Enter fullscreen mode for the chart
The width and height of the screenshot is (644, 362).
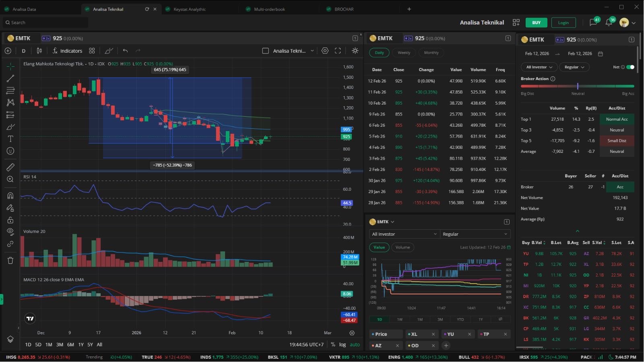(338, 51)
